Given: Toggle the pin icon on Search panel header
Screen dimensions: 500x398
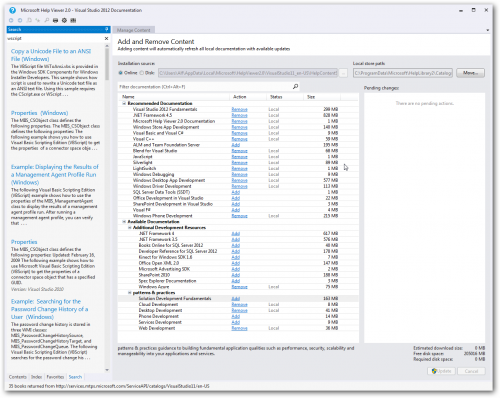Looking at the screenshot, I should pyautogui.click(x=107, y=29).
